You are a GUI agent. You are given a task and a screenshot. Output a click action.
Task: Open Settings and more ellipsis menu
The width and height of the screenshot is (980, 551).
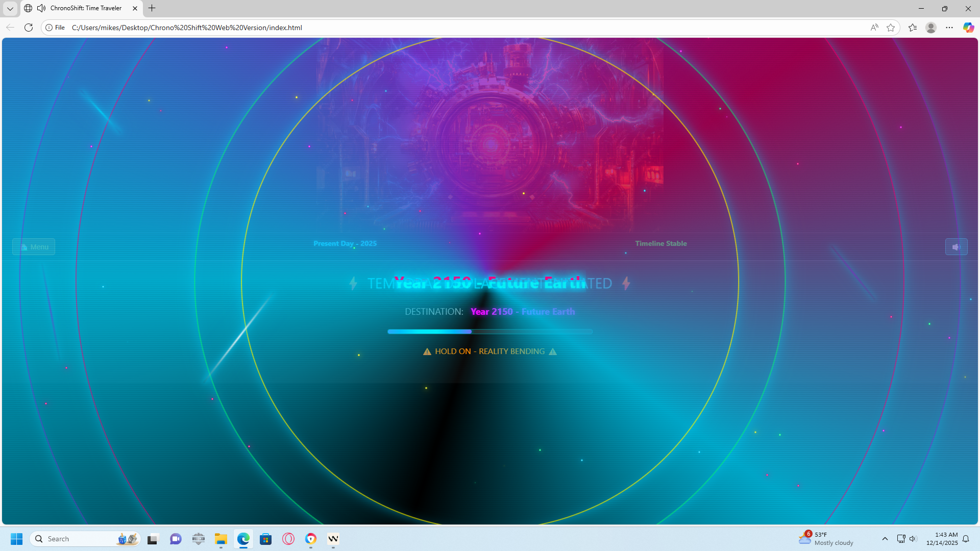click(949, 28)
